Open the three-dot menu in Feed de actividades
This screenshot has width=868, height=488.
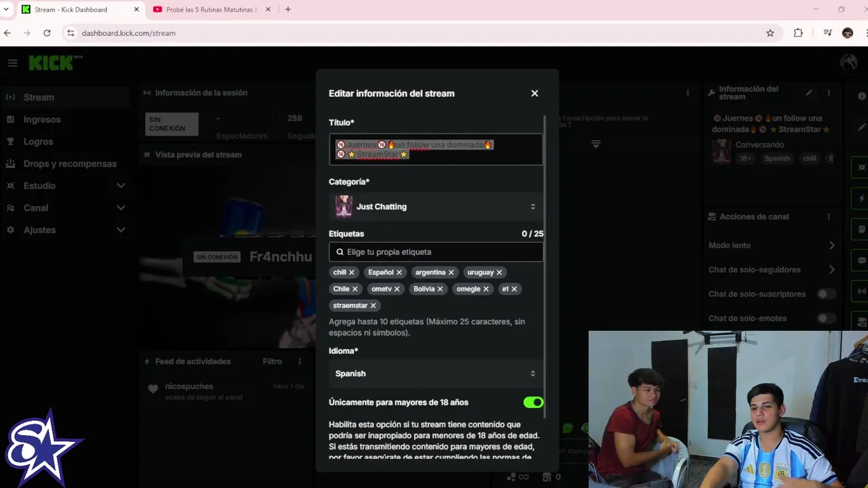tap(299, 361)
